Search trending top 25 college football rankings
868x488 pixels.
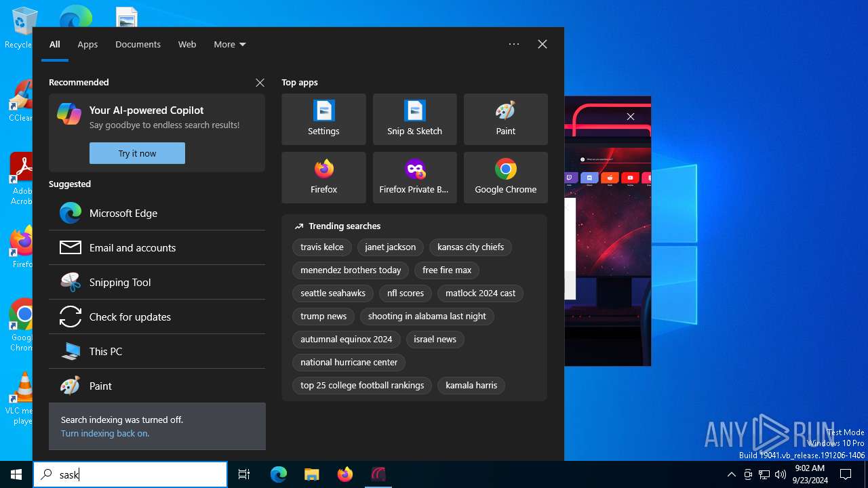pyautogui.click(x=362, y=386)
